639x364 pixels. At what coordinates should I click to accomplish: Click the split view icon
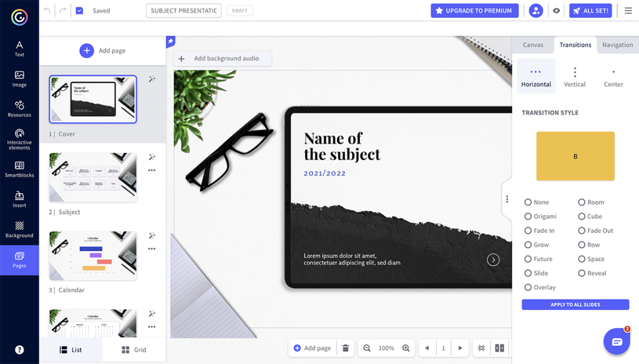pyautogui.click(x=499, y=348)
